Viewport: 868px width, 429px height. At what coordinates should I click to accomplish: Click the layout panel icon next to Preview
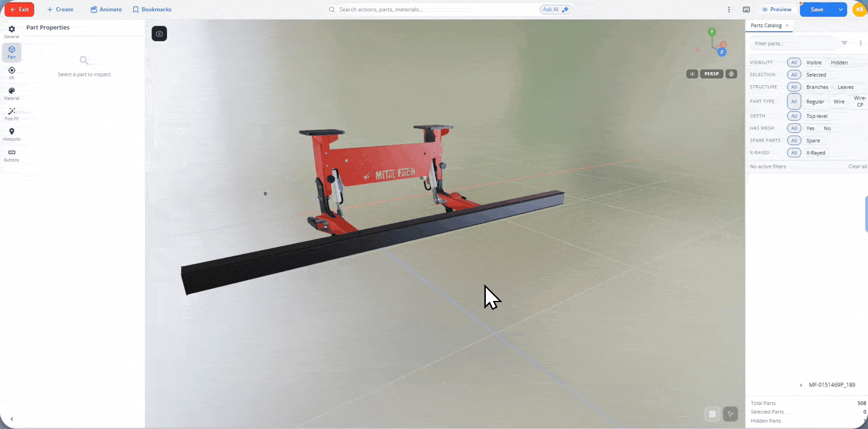746,10
